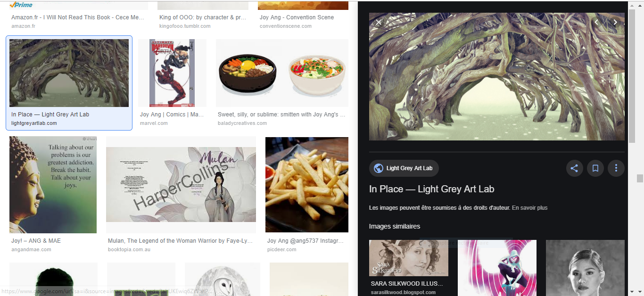Open the Spider-Gwen similar image thumbnail

click(x=497, y=266)
